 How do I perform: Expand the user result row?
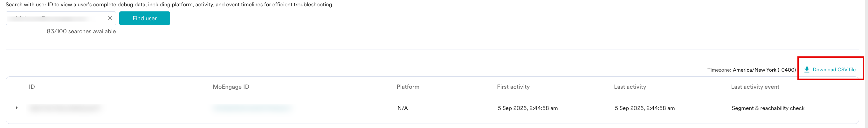click(x=17, y=108)
